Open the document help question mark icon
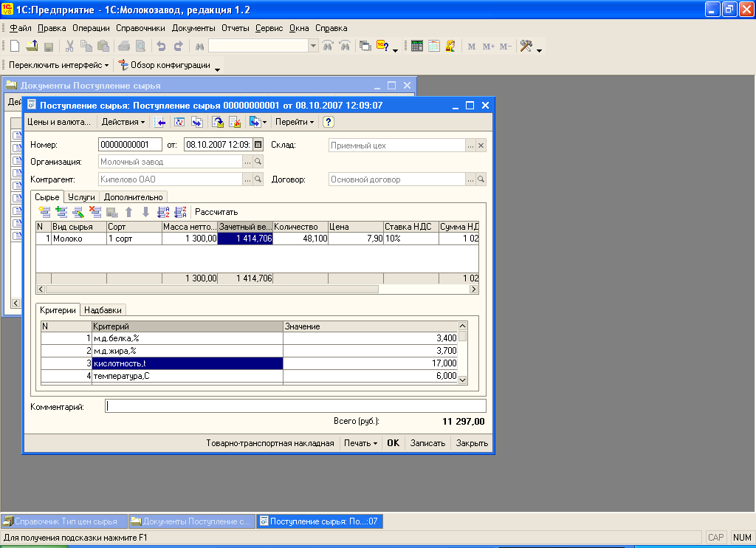This screenshot has width=756, height=548. (x=329, y=122)
